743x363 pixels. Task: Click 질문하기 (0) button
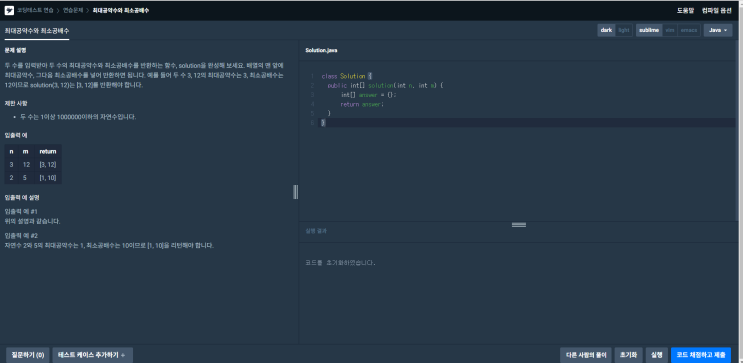[27, 355]
